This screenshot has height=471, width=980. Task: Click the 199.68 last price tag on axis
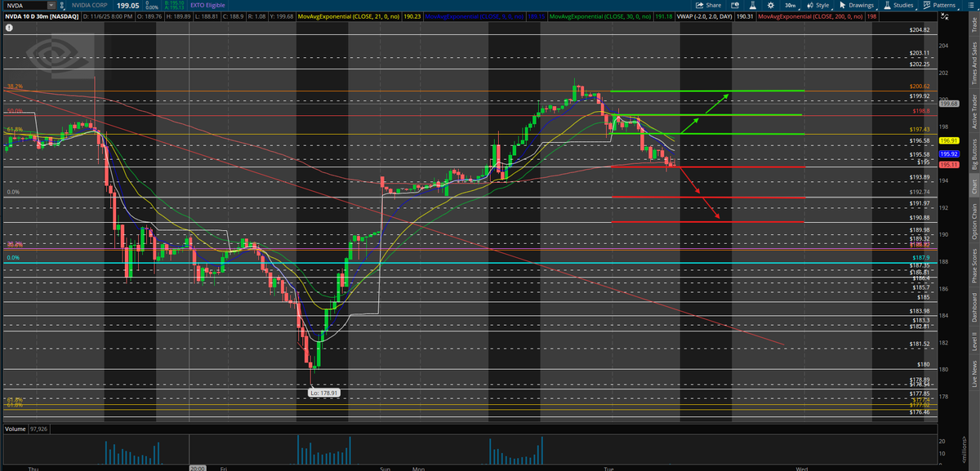click(949, 104)
